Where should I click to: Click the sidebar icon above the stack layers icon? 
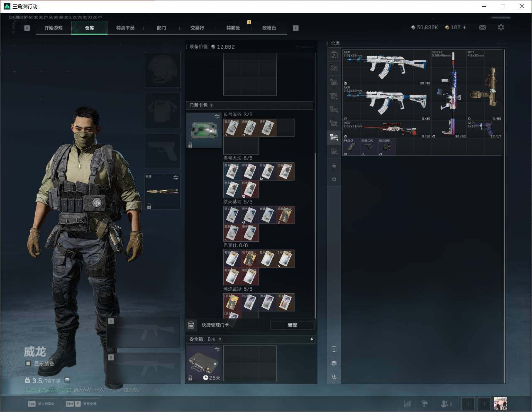[334, 349]
